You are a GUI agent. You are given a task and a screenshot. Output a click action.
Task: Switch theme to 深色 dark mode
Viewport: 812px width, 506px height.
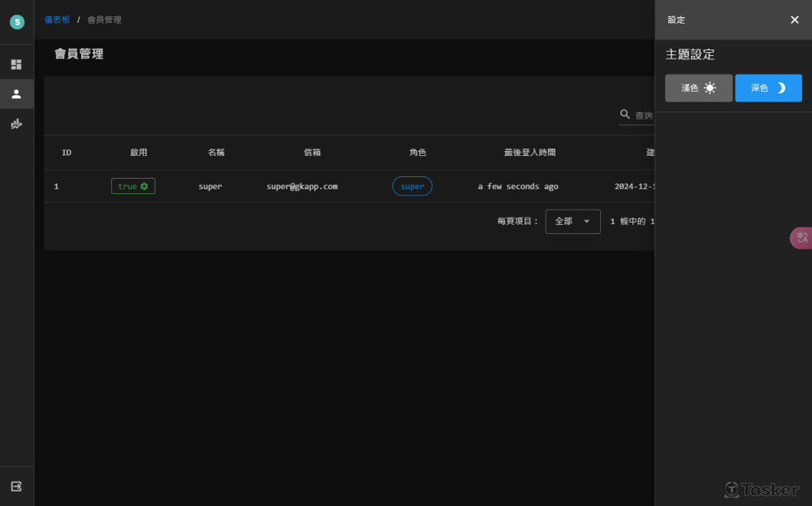tap(768, 88)
